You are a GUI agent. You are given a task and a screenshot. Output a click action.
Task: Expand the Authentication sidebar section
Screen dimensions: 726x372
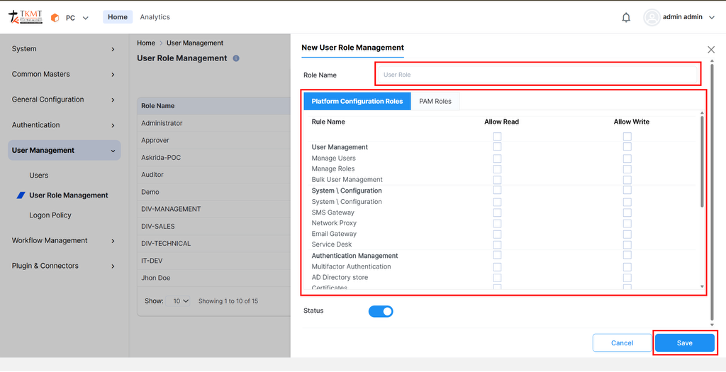[x=64, y=125]
